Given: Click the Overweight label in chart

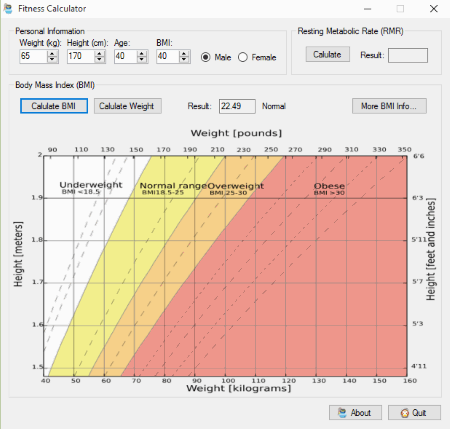Looking at the screenshot, I should coord(235,186).
